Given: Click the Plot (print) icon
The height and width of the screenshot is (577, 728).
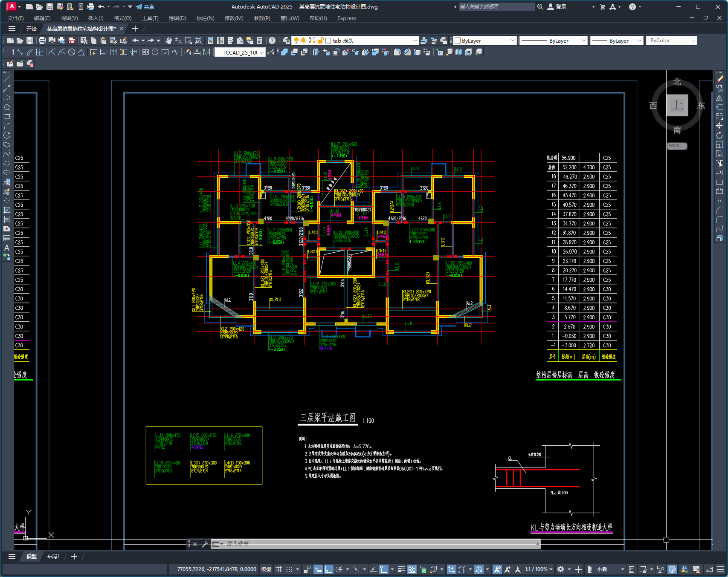Looking at the screenshot, I should tap(42, 40).
